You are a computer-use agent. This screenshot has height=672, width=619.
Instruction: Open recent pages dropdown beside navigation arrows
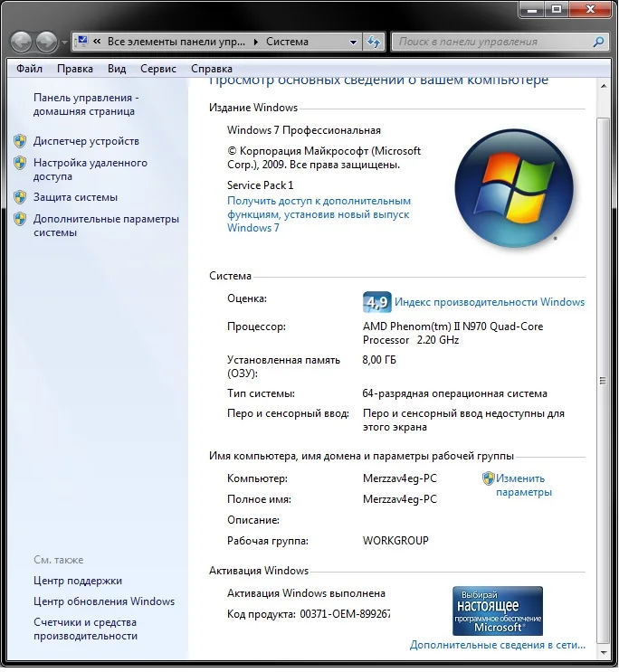[64, 43]
